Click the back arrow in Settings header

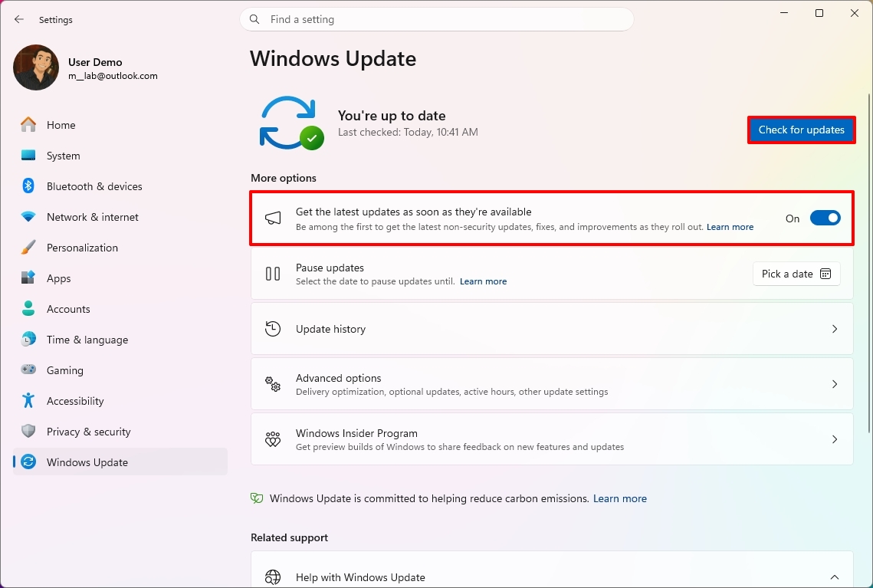19,19
